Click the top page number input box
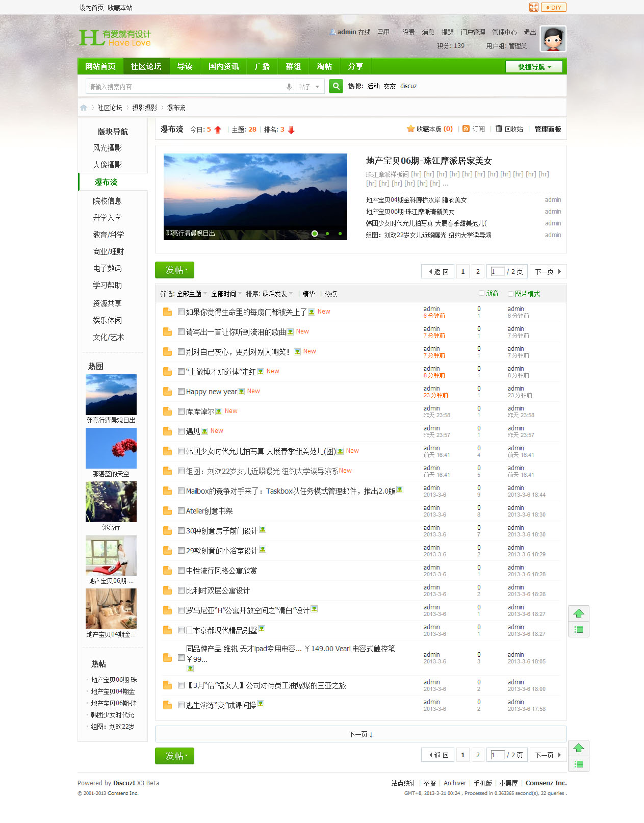This screenshot has height=823, width=644. [498, 271]
